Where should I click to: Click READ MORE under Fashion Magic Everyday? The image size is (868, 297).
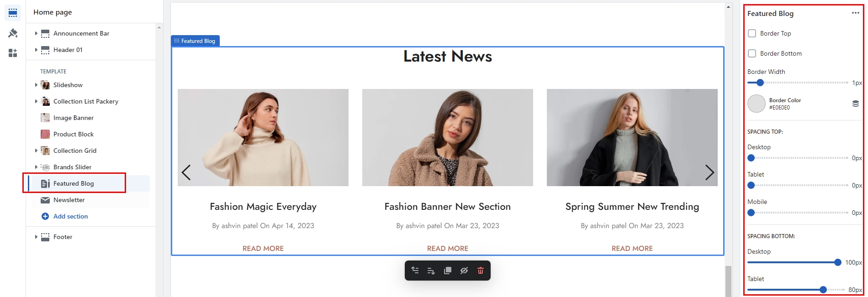(263, 248)
